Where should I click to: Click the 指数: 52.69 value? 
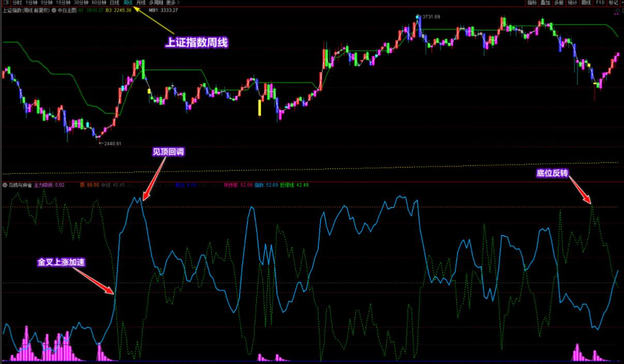click(x=266, y=185)
